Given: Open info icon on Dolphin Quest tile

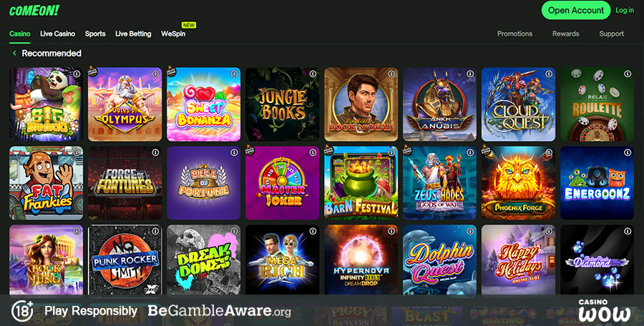Looking at the screenshot, I should (470, 232).
